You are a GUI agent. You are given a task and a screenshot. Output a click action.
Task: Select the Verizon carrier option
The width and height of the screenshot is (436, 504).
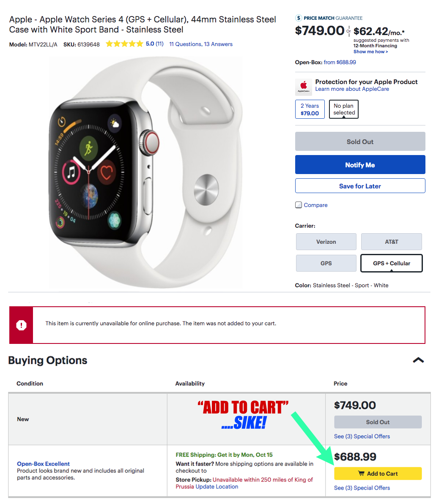click(x=326, y=242)
